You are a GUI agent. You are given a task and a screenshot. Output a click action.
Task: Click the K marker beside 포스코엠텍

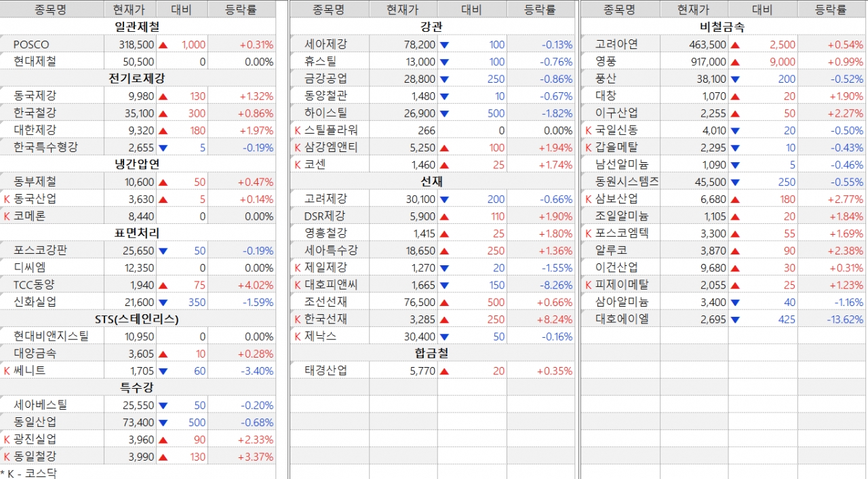(588, 233)
